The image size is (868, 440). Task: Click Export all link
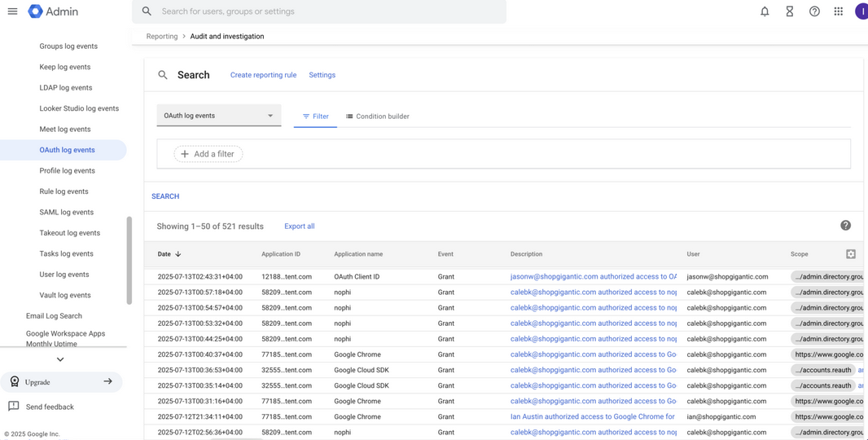coord(300,226)
